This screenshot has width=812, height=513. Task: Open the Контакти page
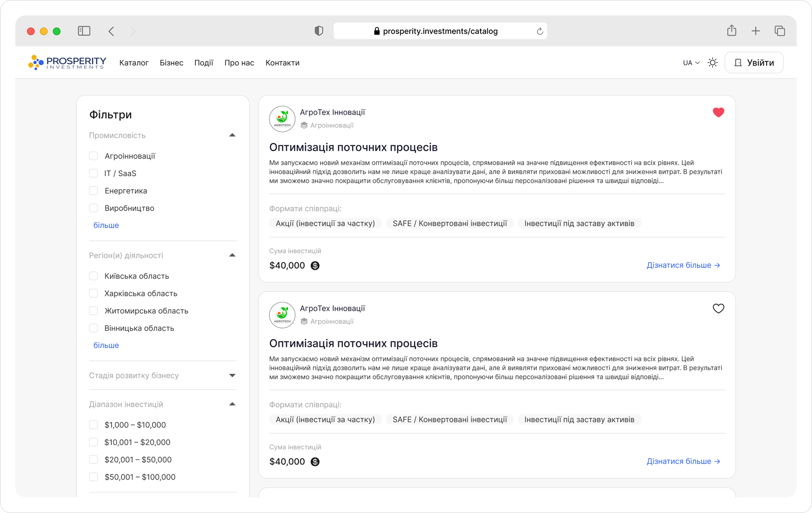coord(282,63)
